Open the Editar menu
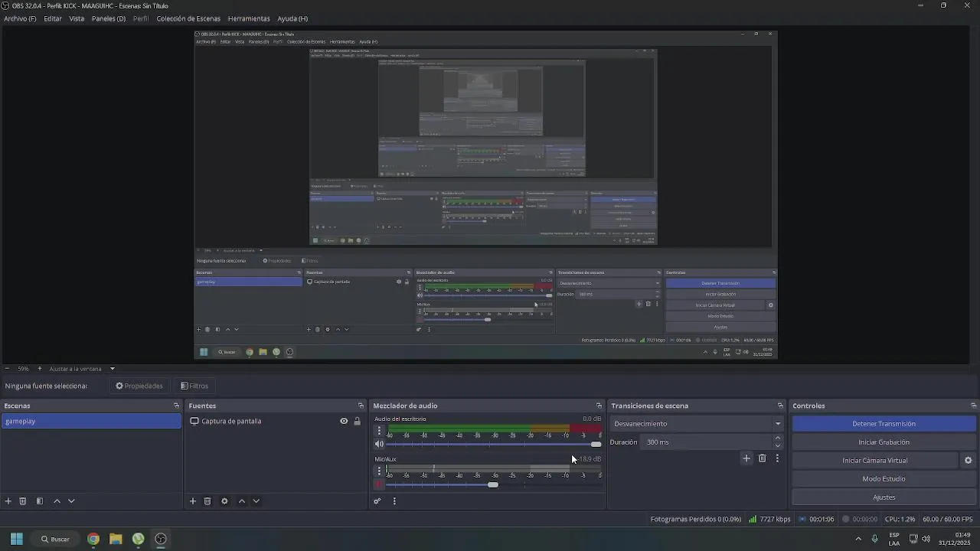 pyautogui.click(x=53, y=18)
